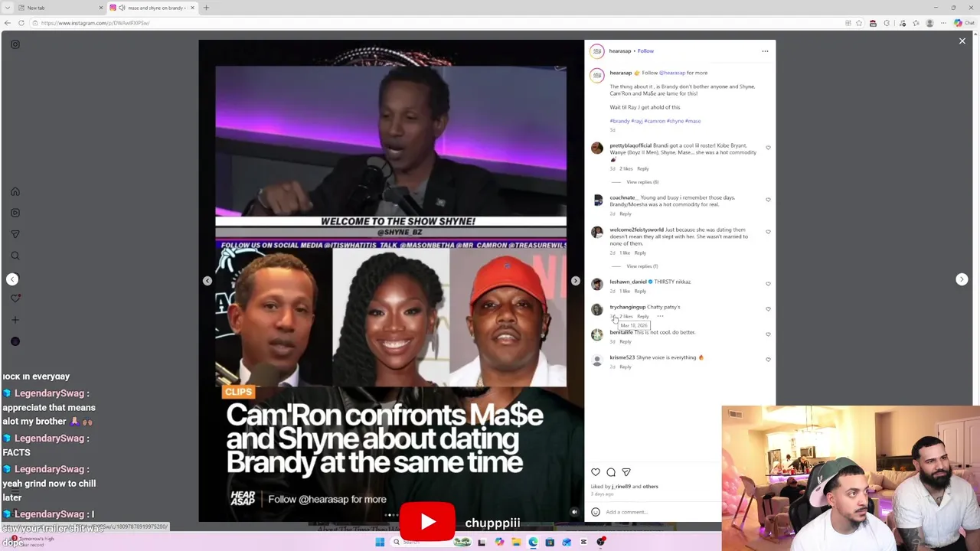Select the Instagram mase and shyne tab
Screen dimensions: 980x551
coord(152,8)
